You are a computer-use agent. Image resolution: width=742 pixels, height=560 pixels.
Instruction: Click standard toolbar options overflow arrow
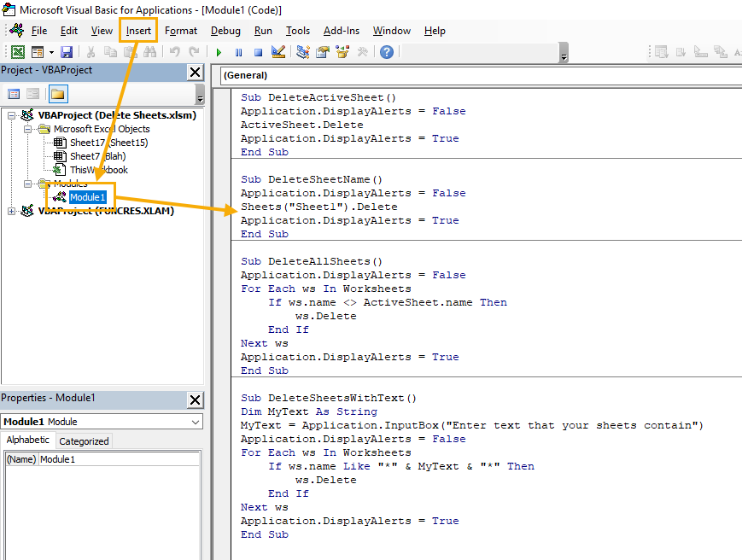(x=564, y=53)
